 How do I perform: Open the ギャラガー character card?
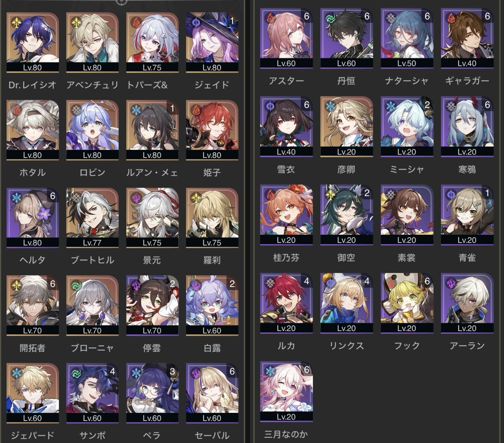[x=467, y=38]
